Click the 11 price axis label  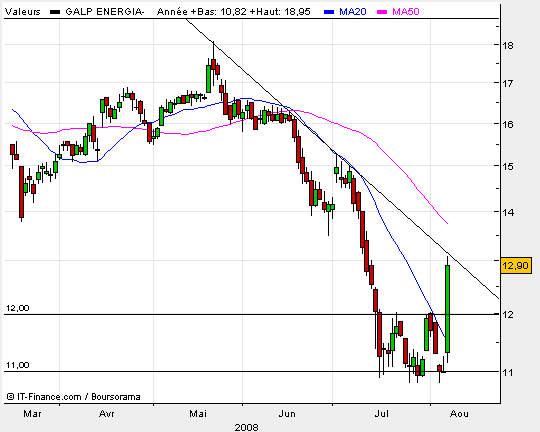pos(508,373)
